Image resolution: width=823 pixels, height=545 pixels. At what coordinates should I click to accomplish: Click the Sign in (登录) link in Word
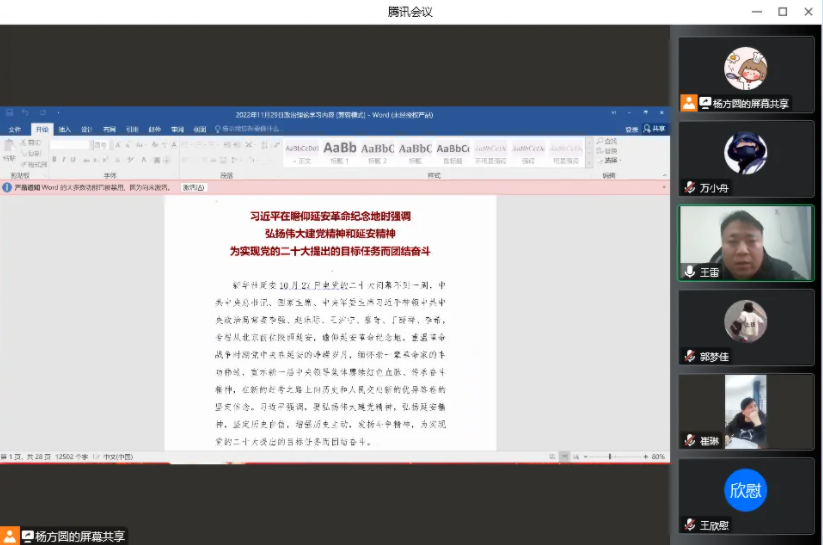coord(631,129)
